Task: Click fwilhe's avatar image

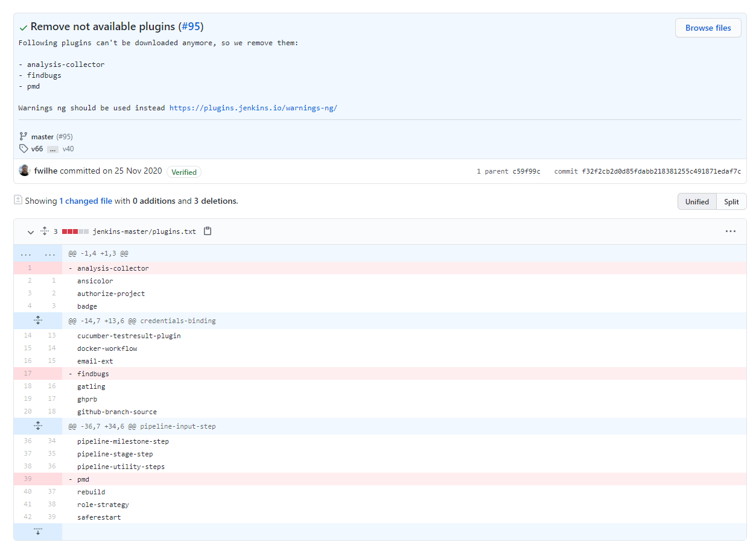Action: 24,170
